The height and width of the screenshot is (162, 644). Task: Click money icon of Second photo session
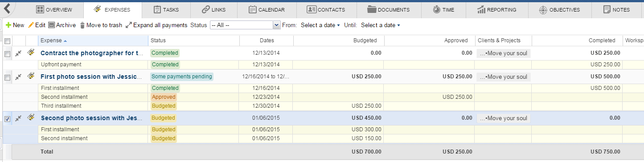[31, 117]
